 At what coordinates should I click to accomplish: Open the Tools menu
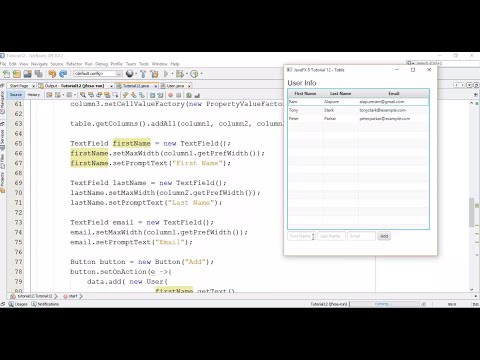click(144, 64)
